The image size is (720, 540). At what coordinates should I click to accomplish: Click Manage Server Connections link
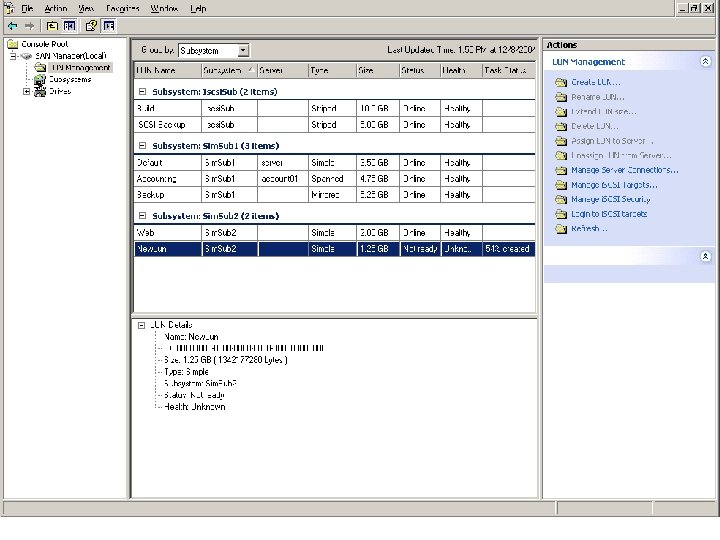624,170
